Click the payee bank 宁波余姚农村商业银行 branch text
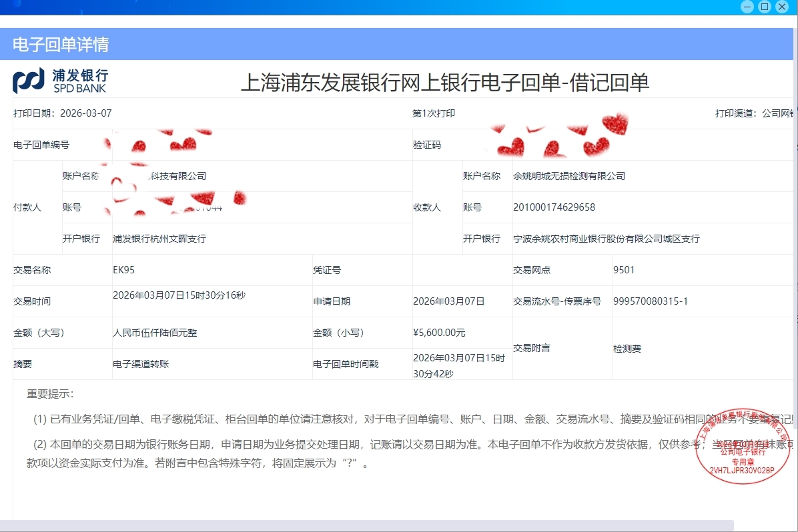The width and height of the screenshot is (798, 532). [606, 239]
